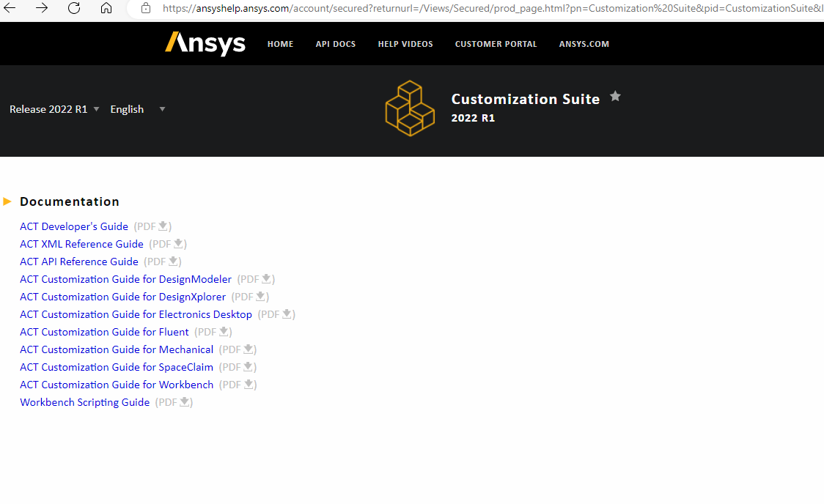
Task: Go back using the browser back arrow
Action: pos(10,8)
